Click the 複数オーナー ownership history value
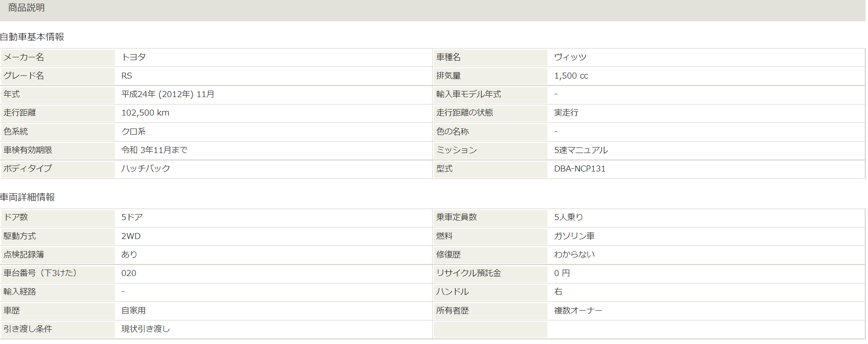868x344 pixels. click(x=578, y=311)
